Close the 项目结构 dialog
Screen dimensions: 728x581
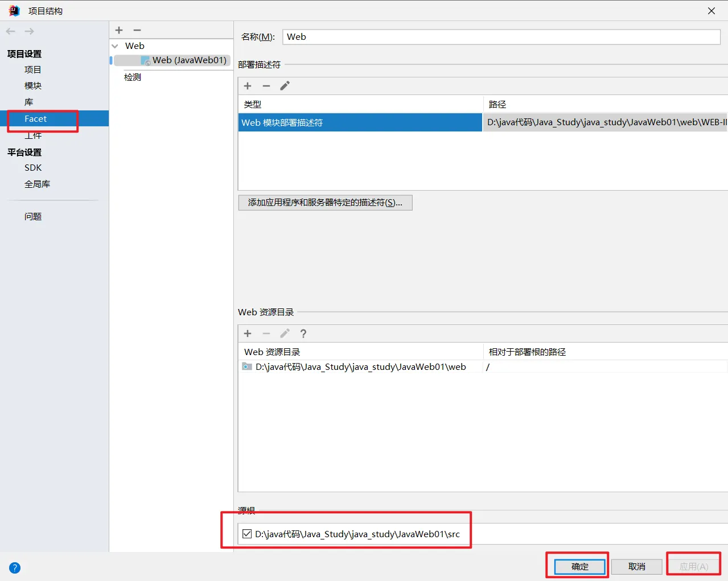tap(711, 11)
